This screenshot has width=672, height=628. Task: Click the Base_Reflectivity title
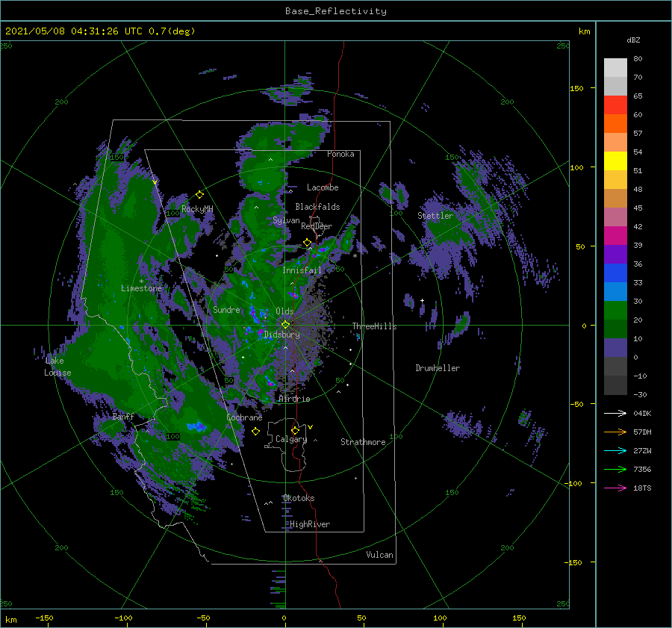point(336,11)
